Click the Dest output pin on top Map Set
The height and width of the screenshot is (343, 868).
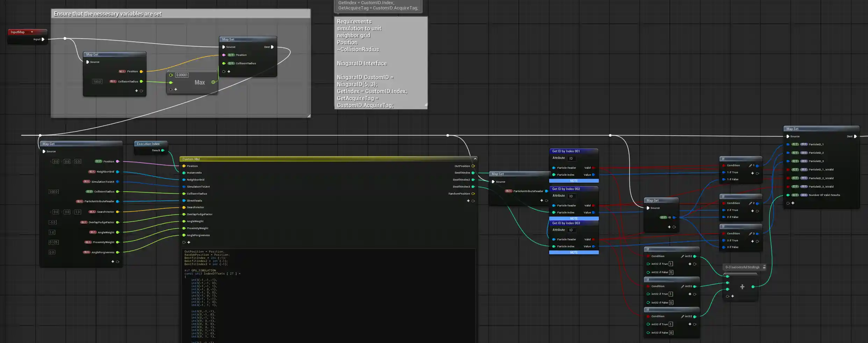coord(272,47)
